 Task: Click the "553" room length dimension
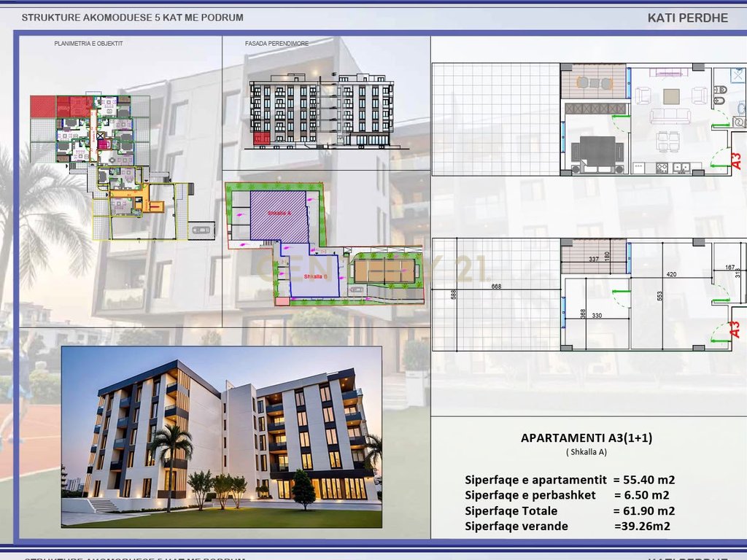(x=659, y=296)
